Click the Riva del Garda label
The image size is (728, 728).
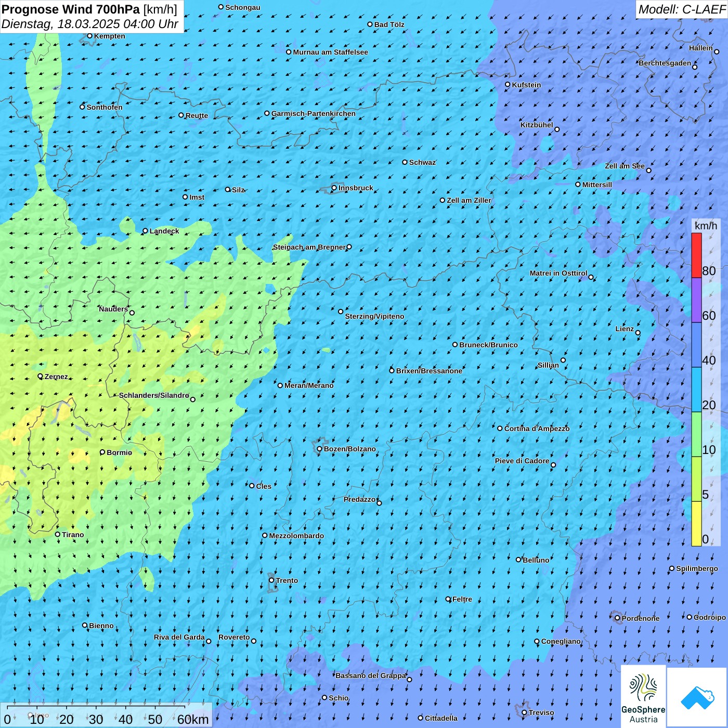click(179, 637)
